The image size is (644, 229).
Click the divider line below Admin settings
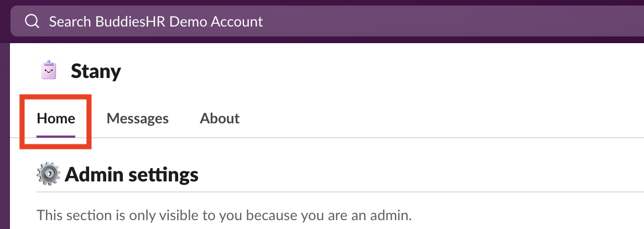pyautogui.click(x=332, y=192)
